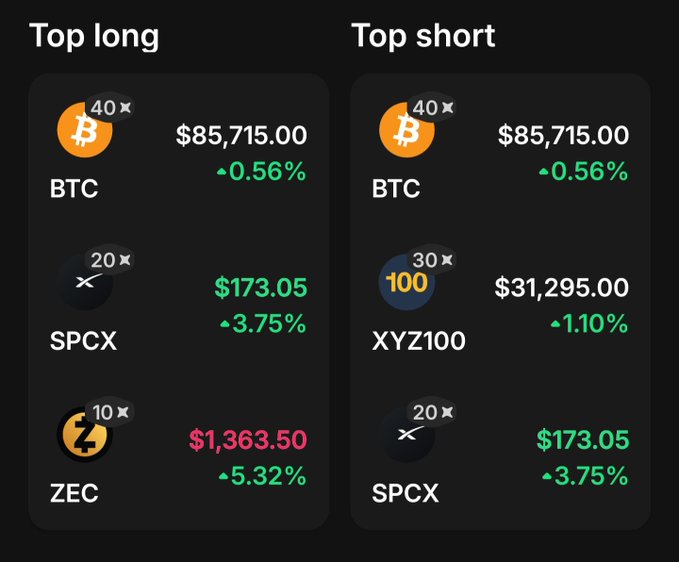The width and height of the screenshot is (679, 562).
Task: Open the Top long heading
Action: pyautogui.click(x=94, y=36)
